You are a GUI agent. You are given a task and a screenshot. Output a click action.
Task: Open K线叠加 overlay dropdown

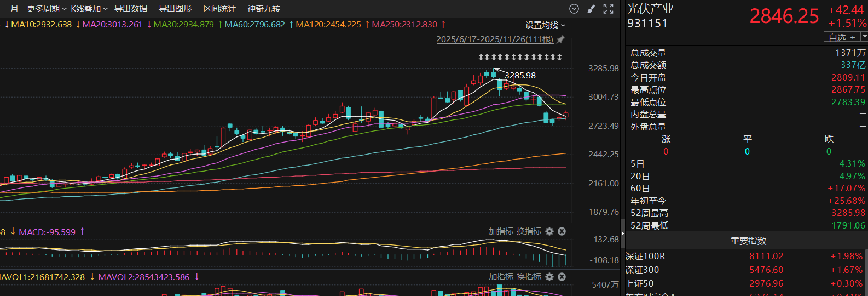(89, 9)
